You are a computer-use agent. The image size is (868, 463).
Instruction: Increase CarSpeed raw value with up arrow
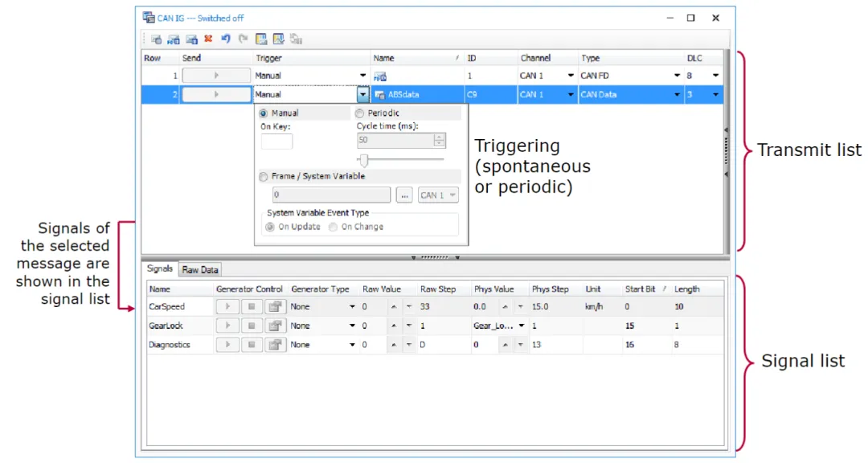394,307
